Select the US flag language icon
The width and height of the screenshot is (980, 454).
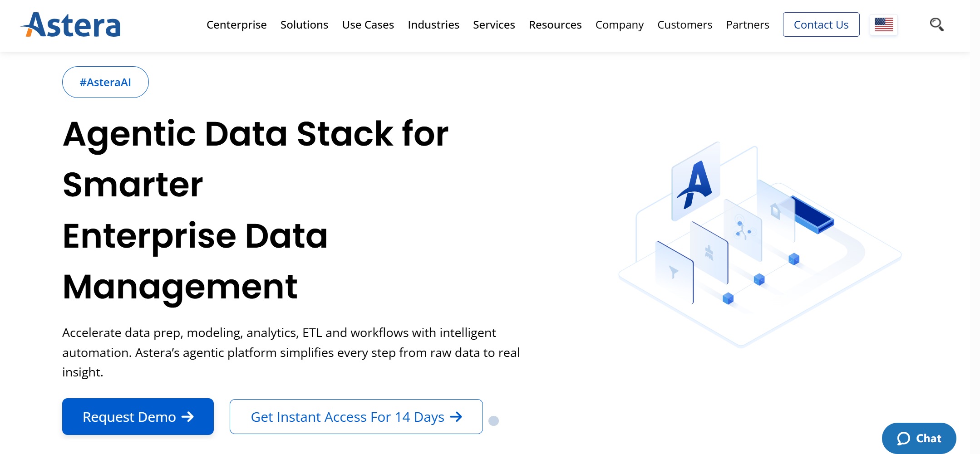click(883, 24)
